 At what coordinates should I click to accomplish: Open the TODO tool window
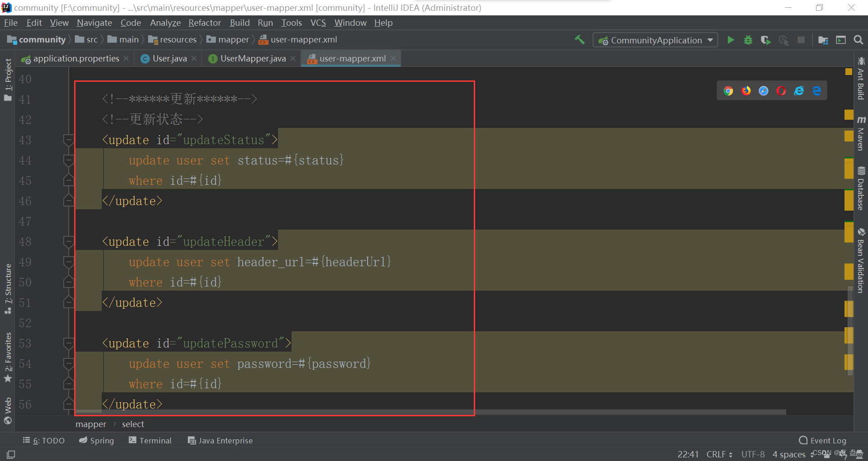click(x=44, y=441)
